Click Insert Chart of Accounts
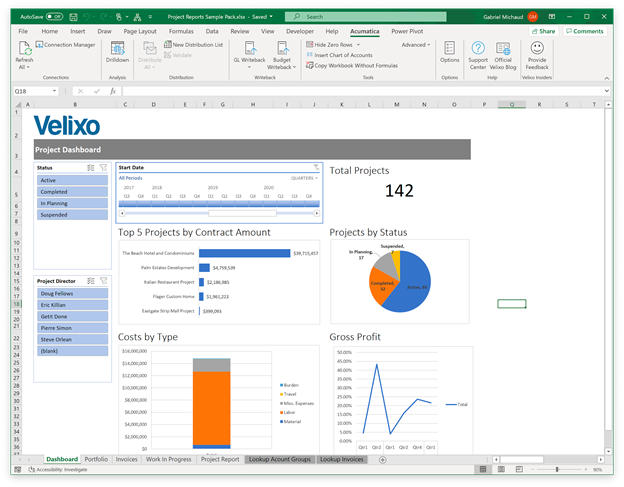 tap(339, 55)
